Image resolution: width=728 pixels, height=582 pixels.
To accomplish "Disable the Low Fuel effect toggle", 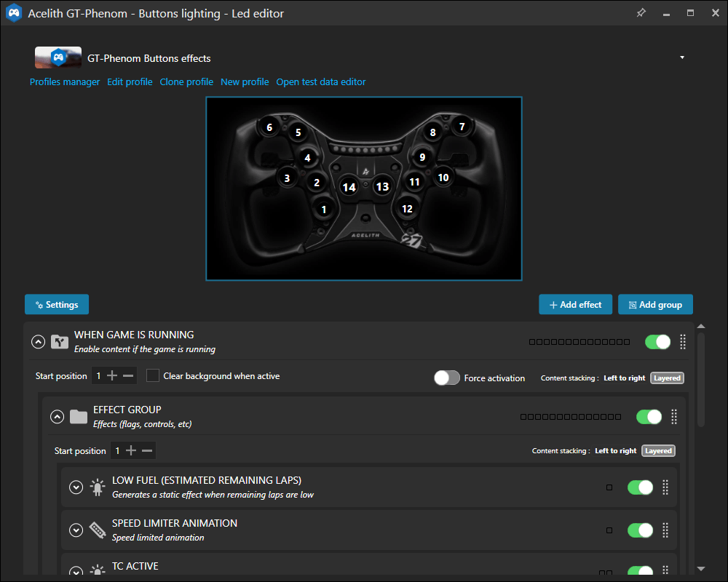I will [x=640, y=487].
